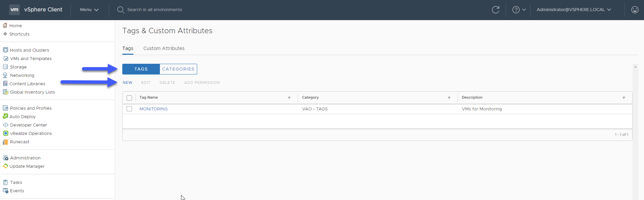
Task: Click the VMware vm logo icon
Action: pyautogui.click(x=14, y=9)
